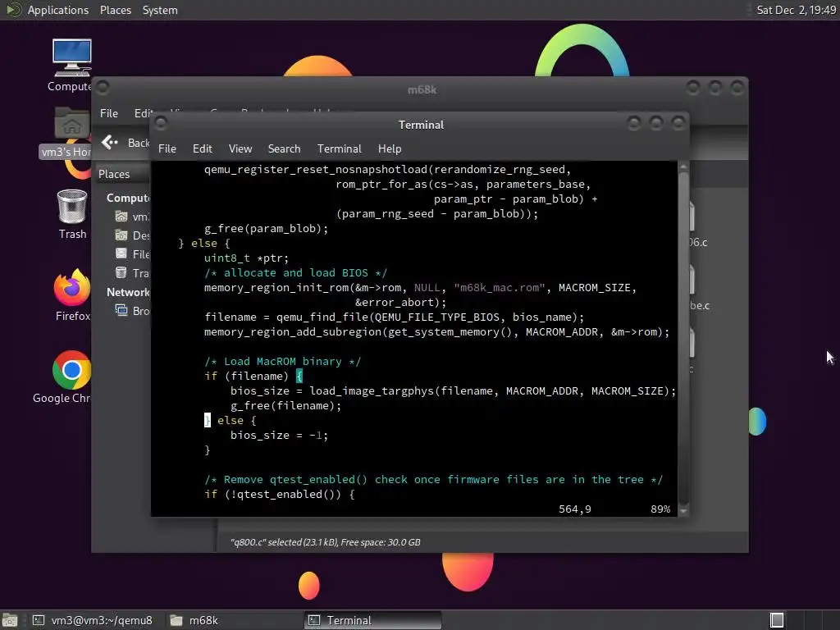Image resolution: width=840 pixels, height=630 pixels.
Task: Click the m68k window title bar
Action: pos(422,89)
